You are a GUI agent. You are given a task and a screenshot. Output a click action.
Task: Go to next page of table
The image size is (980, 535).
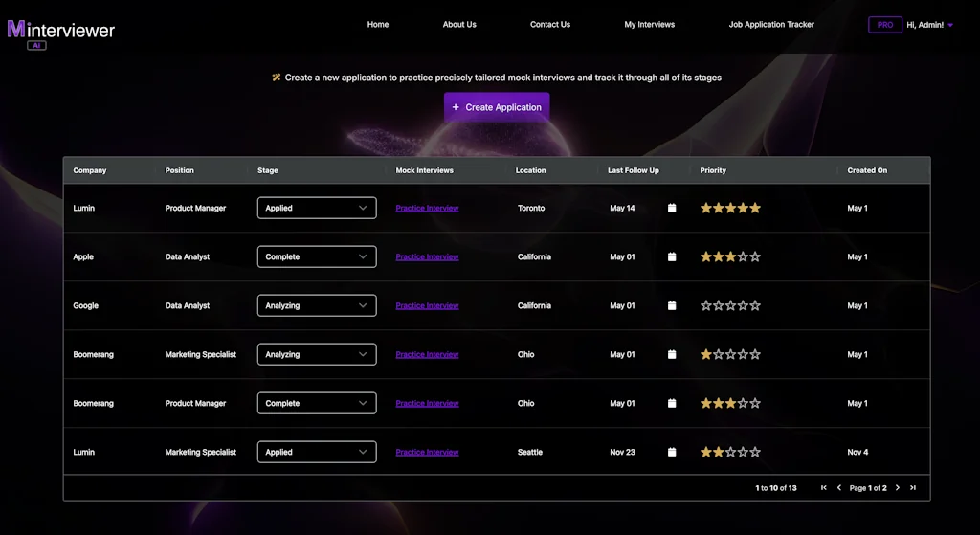click(x=898, y=487)
